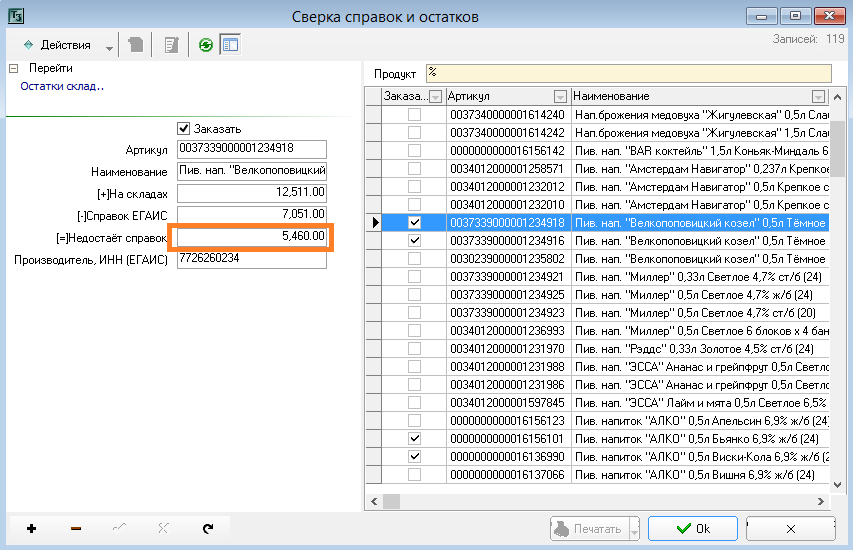Click the current-row arrow indicator
The width and height of the screenshot is (853, 550).
pyautogui.click(x=375, y=222)
